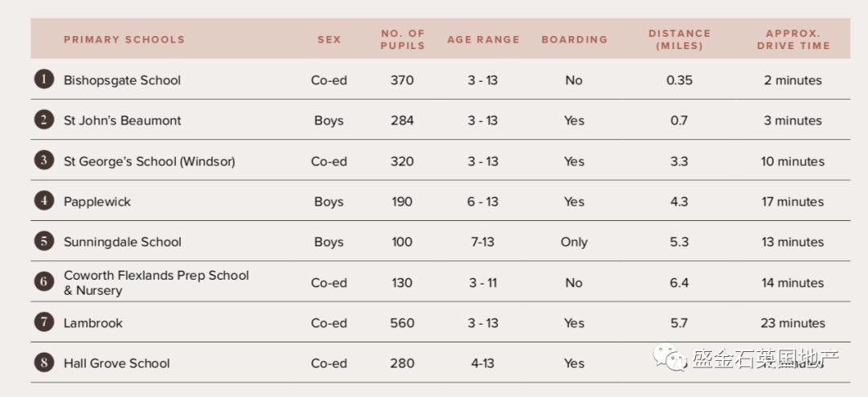Click Sunningdale School boarding value Only
Image resolution: width=868 pixels, height=397 pixels.
[x=574, y=243]
